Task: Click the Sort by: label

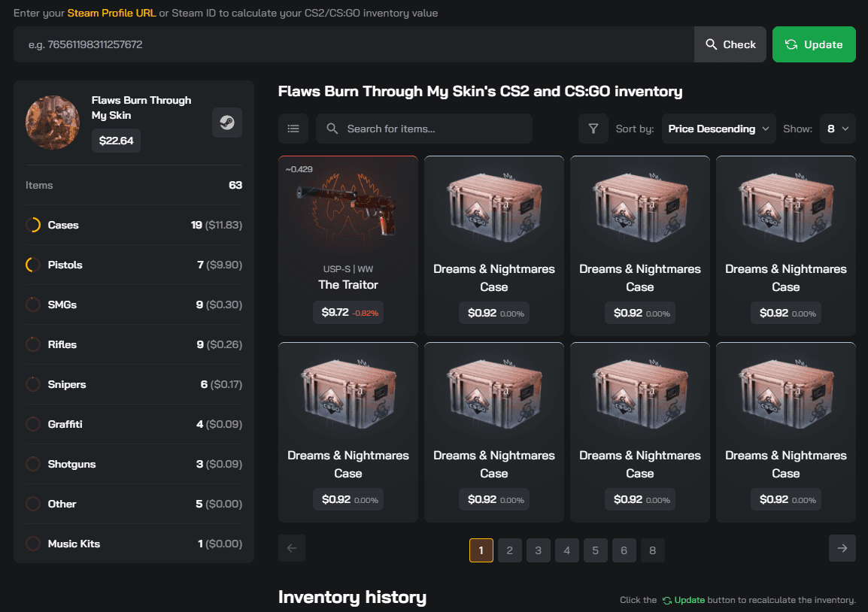Action: pos(635,129)
